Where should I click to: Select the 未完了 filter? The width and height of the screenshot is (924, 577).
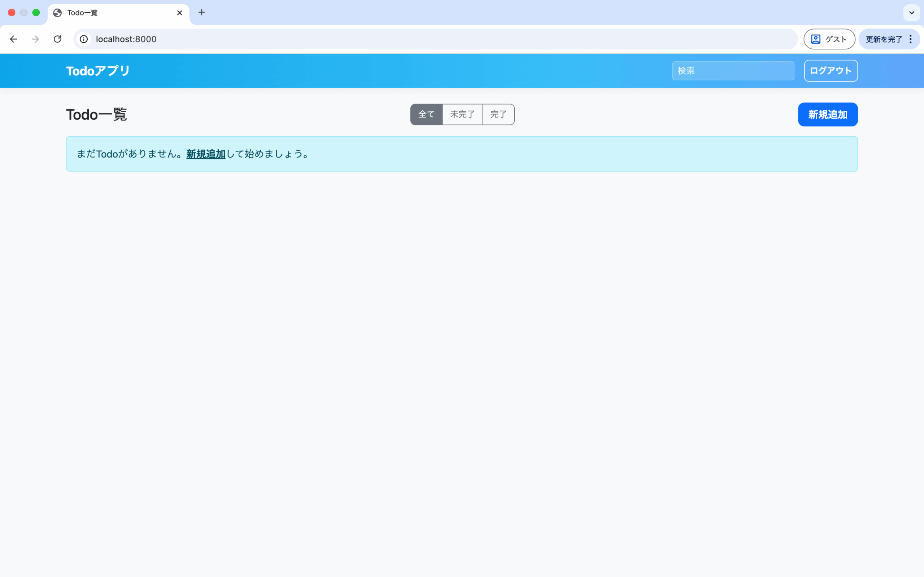pos(462,114)
